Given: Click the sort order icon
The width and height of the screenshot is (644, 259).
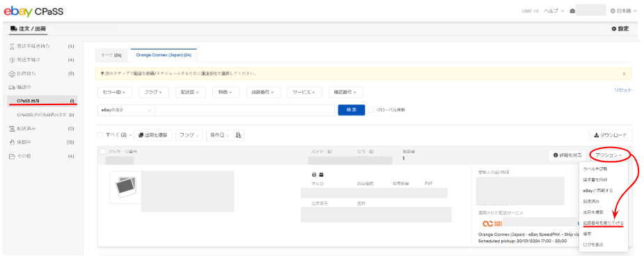Looking at the screenshot, I should (239, 134).
